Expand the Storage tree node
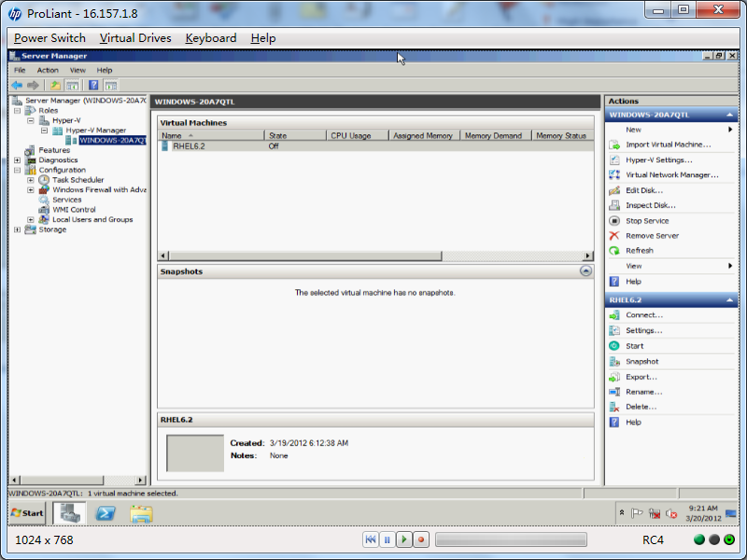Image resolution: width=747 pixels, height=560 pixels. [17, 230]
